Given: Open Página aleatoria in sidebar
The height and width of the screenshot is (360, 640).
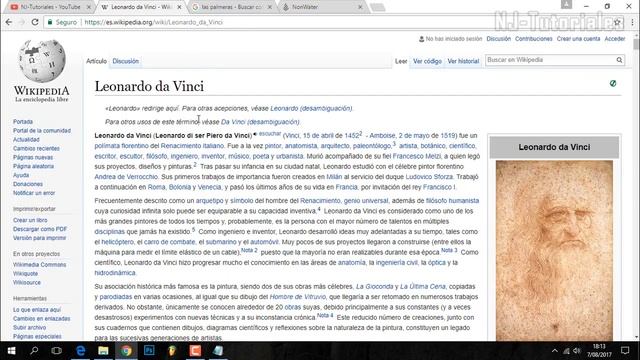Looking at the screenshot, I should click(x=33, y=166).
